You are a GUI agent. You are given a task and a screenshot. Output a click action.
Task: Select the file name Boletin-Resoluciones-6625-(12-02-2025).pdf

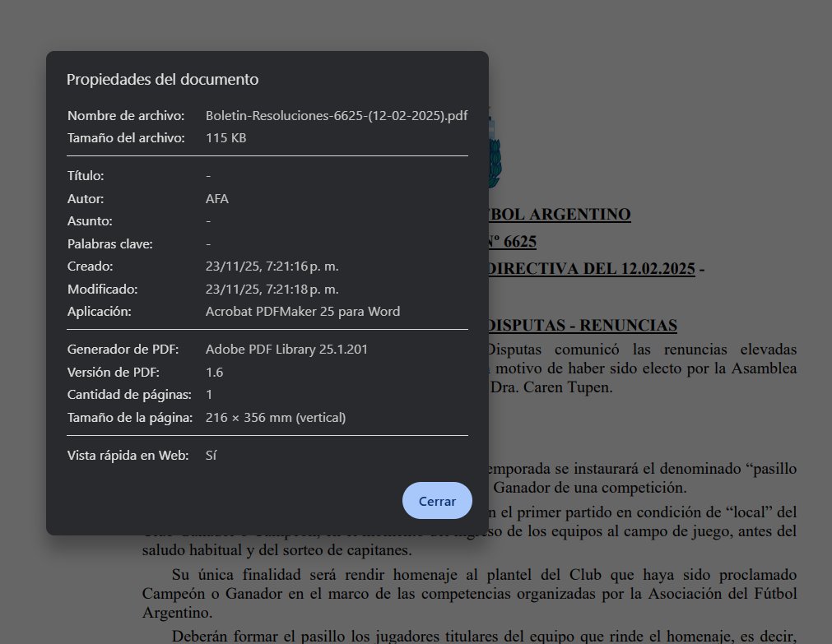[x=337, y=116]
